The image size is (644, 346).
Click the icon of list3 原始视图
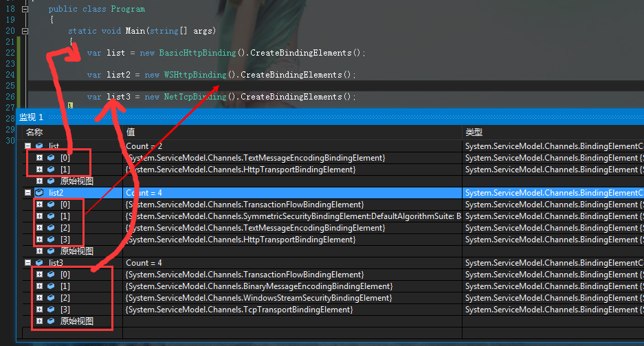pyautogui.click(x=51, y=321)
